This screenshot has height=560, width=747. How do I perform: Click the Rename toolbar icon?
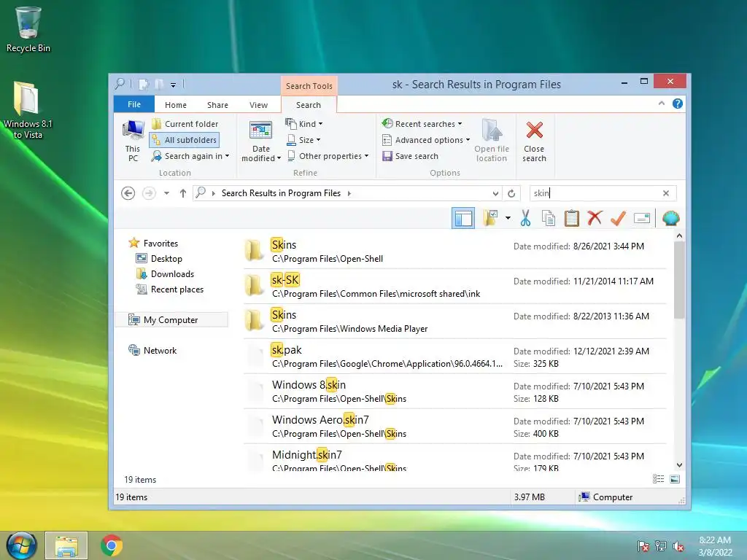click(642, 219)
